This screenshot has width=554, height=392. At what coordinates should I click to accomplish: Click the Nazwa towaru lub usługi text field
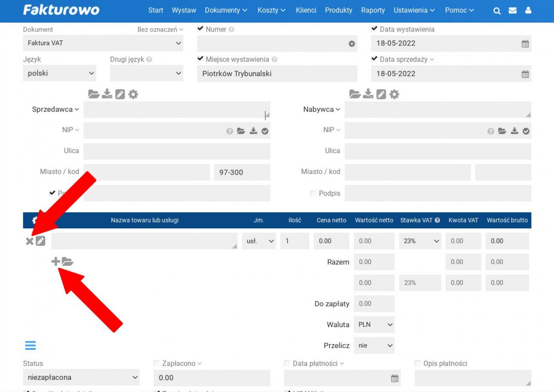(144, 241)
